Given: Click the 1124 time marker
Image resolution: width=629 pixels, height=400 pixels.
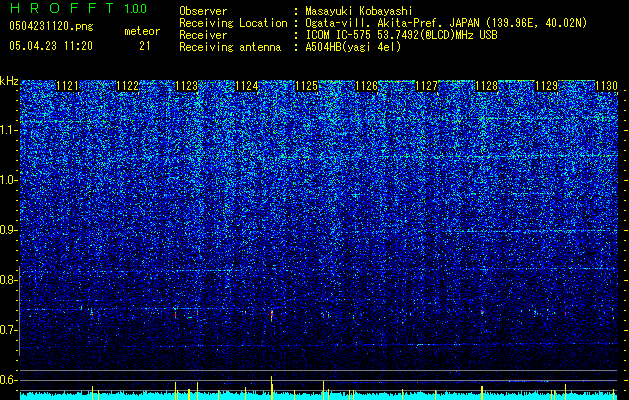Looking at the screenshot, I should coord(247,86).
